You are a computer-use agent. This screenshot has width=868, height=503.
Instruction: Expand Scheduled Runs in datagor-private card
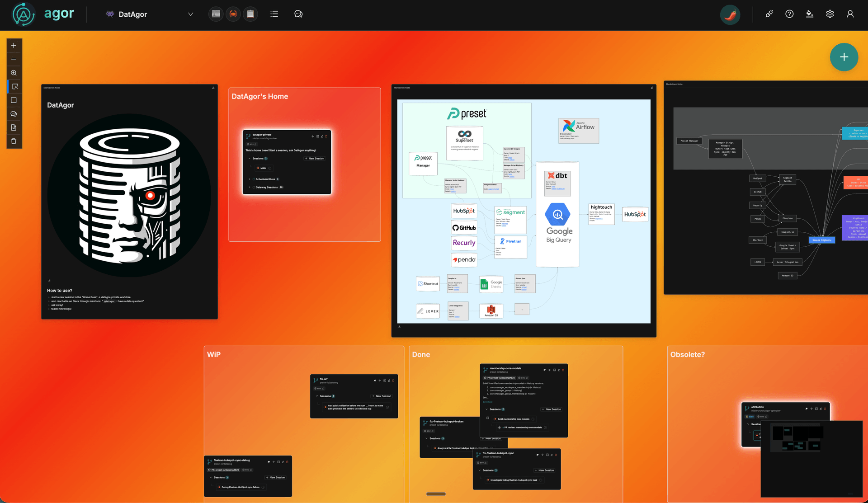click(250, 179)
